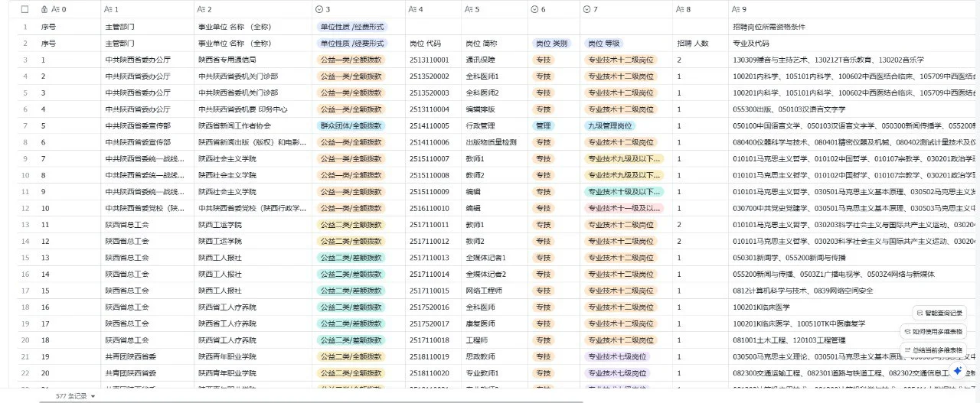Select position code cell 2514110006
The width and height of the screenshot is (980, 403).
[x=433, y=142]
